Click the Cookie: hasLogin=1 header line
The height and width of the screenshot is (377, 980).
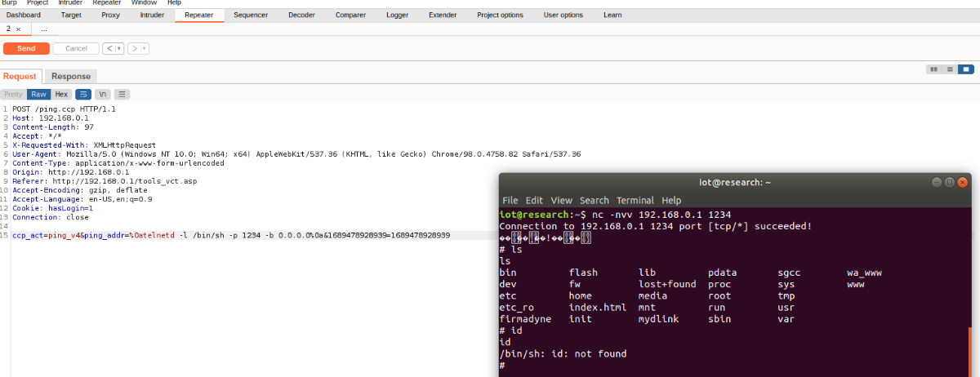pyautogui.click(x=52, y=208)
